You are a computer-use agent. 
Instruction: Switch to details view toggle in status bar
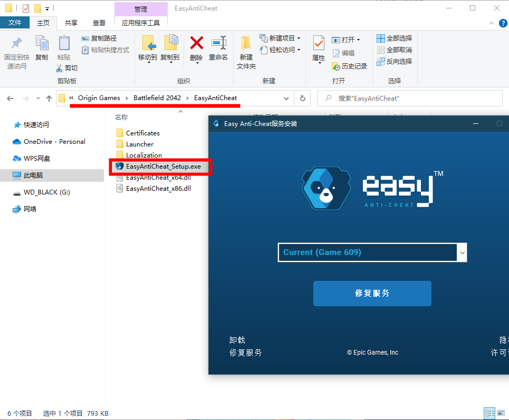pos(489,413)
